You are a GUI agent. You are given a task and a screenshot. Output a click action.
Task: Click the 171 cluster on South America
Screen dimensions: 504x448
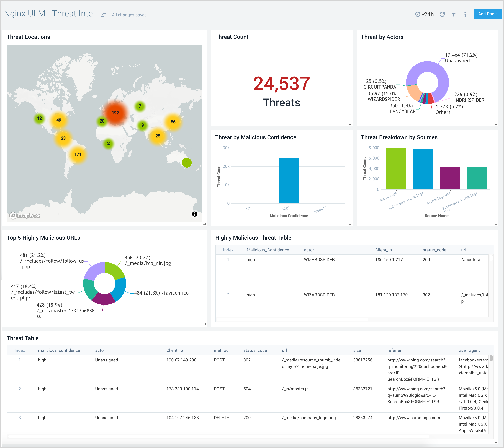point(78,154)
